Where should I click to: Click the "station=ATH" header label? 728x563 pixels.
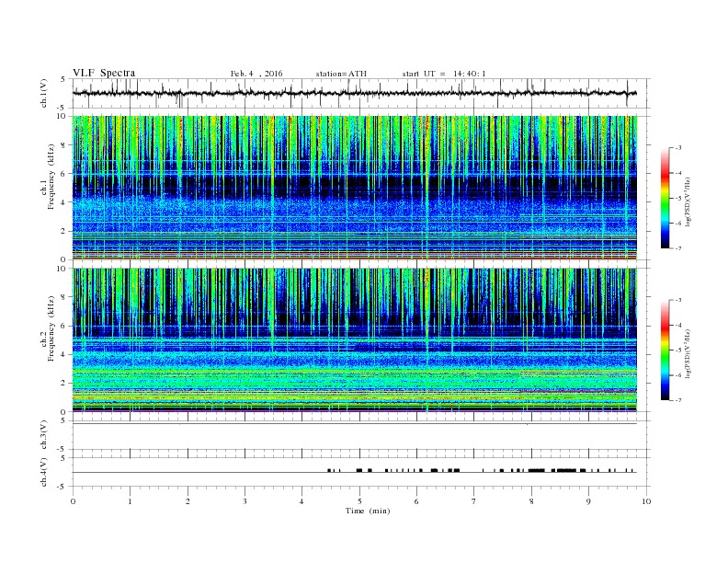point(341,74)
